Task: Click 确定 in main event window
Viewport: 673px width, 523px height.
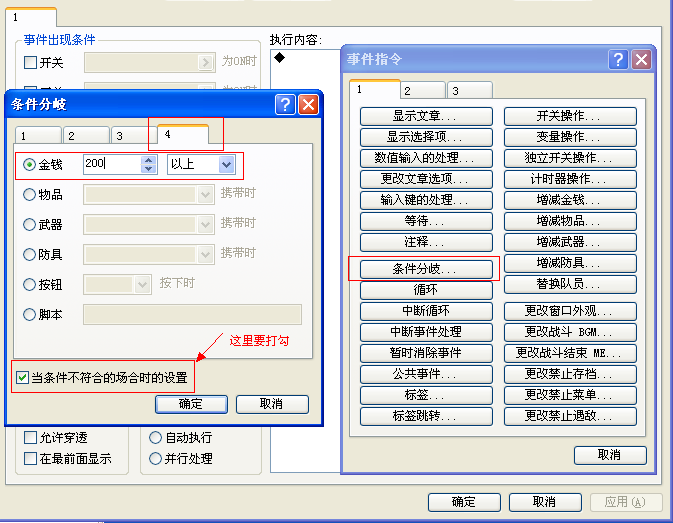Action: [464, 502]
